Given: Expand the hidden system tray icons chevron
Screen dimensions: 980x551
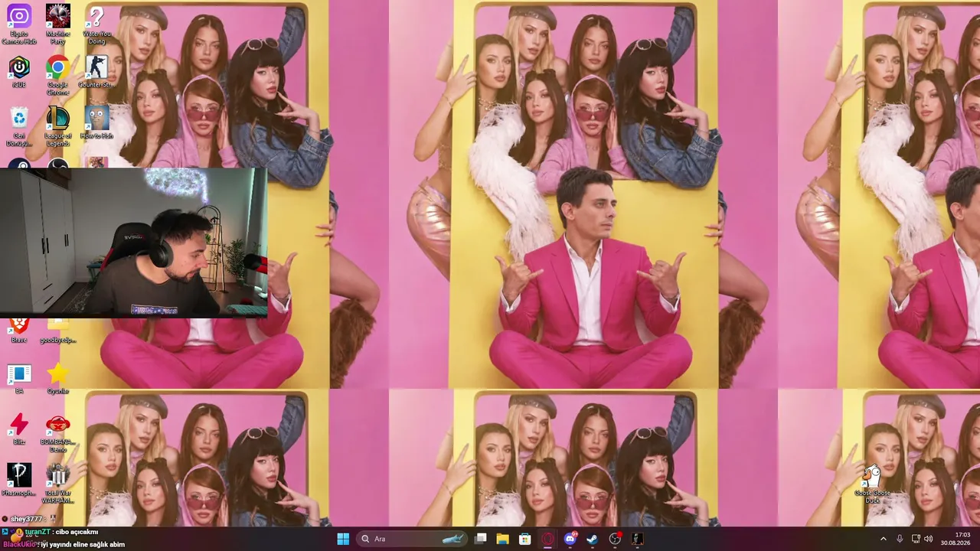Looking at the screenshot, I should pyautogui.click(x=883, y=539).
